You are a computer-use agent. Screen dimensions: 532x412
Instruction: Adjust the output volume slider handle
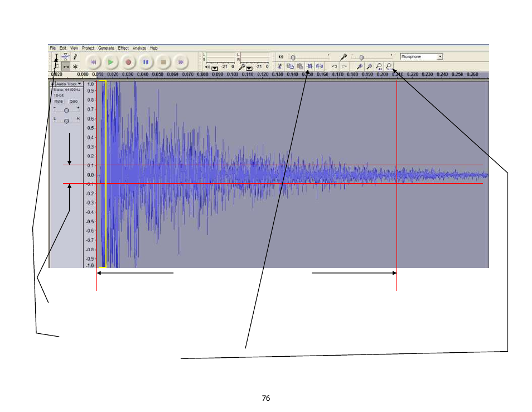pos(293,58)
